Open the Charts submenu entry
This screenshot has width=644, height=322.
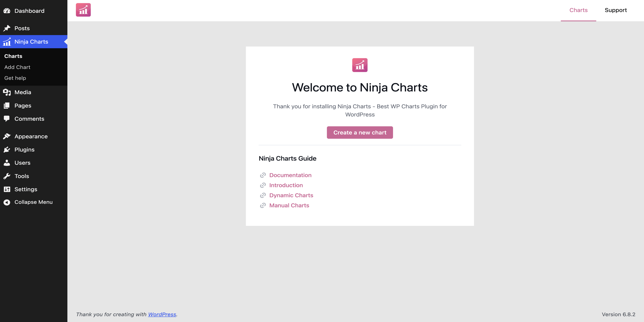coord(13,56)
